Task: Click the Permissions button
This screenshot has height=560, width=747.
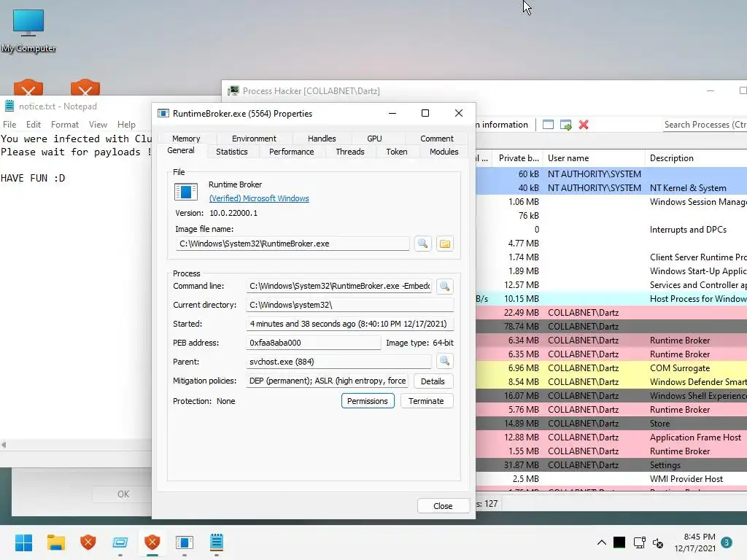Action: (368, 401)
